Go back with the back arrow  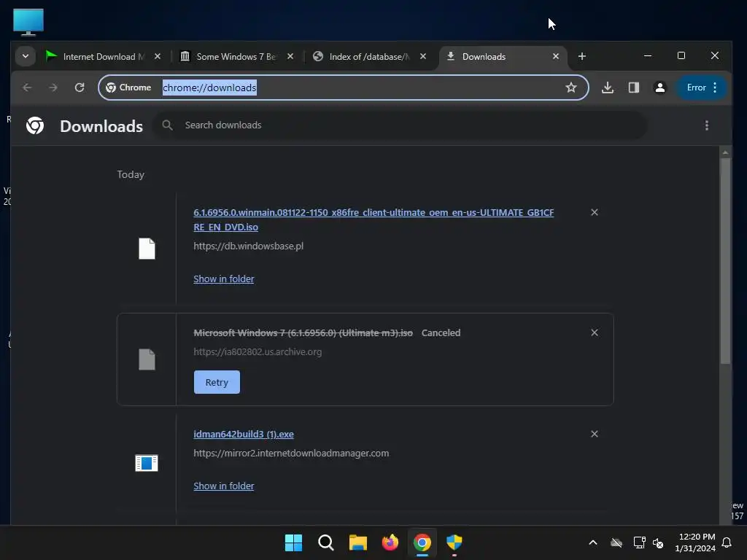click(27, 87)
